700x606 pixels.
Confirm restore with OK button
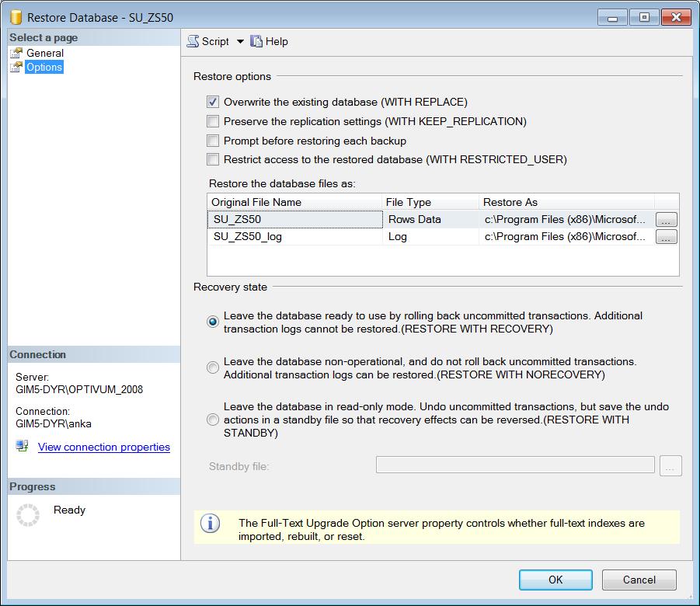555,580
